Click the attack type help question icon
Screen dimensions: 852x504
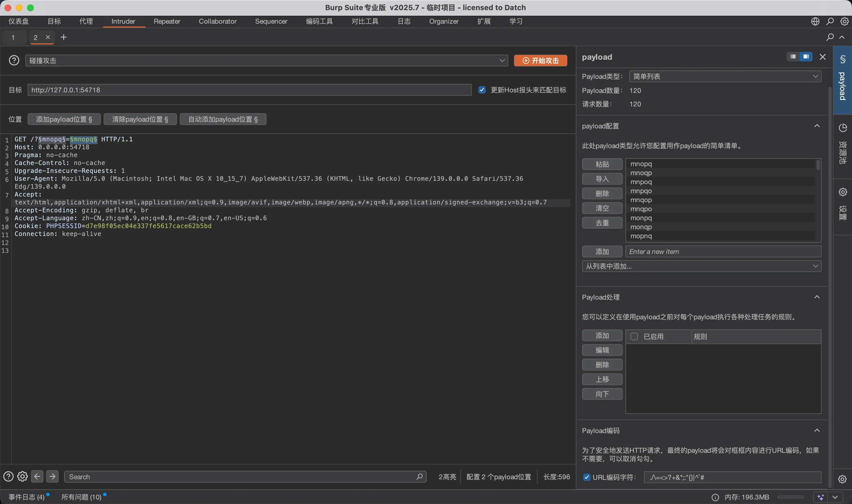pyautogui.click(x=14, y=61)
